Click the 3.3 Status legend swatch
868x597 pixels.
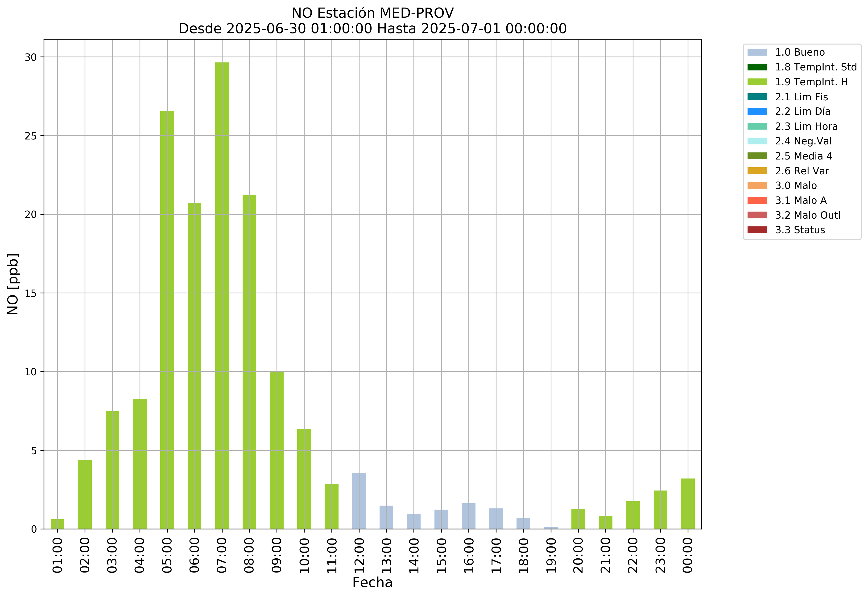point(757,230)
